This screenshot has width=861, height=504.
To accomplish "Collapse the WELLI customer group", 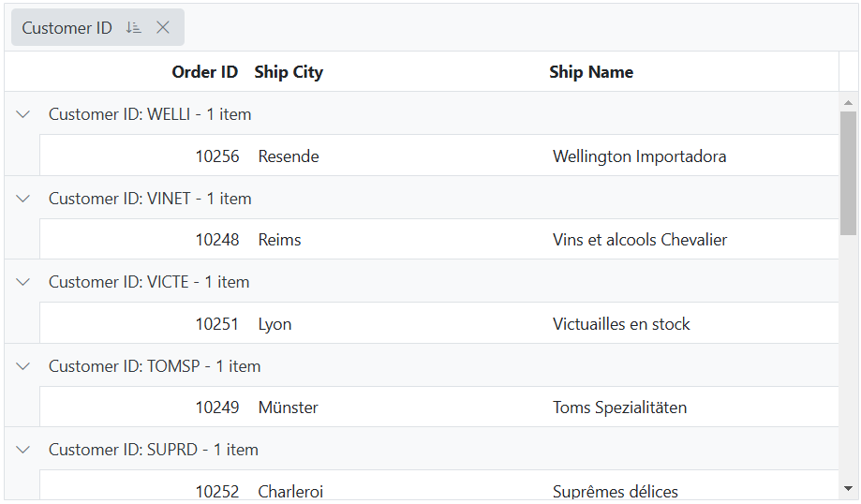I will 23,114.
